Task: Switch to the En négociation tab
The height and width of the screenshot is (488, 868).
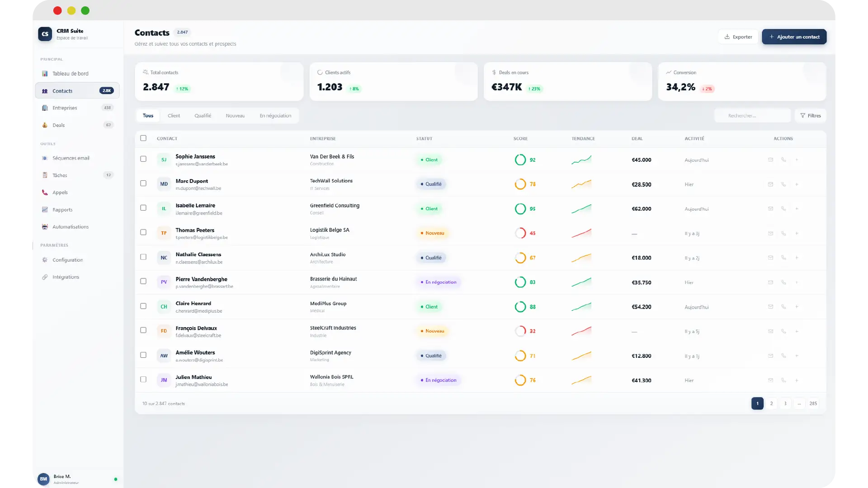Action: tap(275, 116)
